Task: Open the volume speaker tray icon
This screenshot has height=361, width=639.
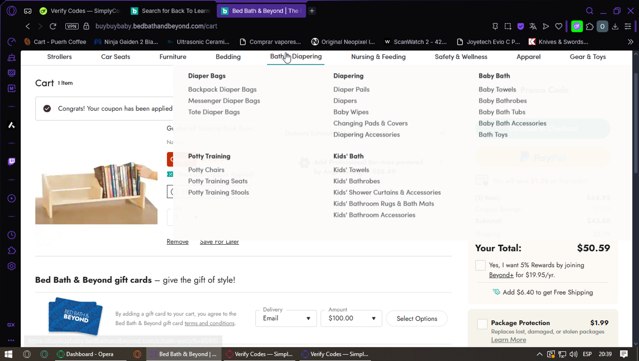Action: [573, 354]
